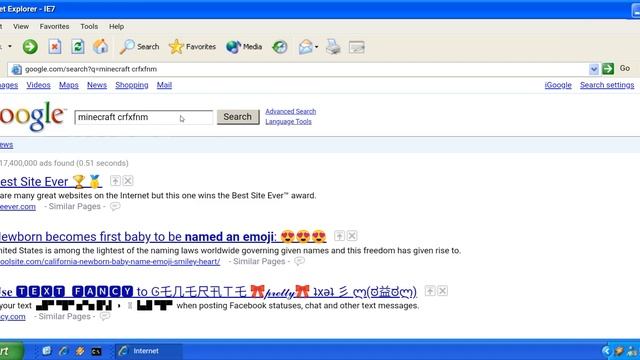The image size is (640, 360).
Task: Open the iGoogle link
Action: (558, 85)
